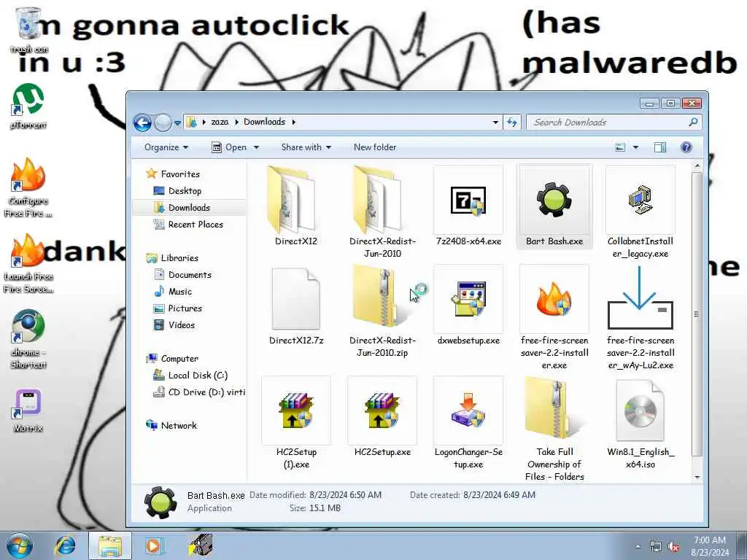Select the HC2Setup (1).exe file

[296, 423]
